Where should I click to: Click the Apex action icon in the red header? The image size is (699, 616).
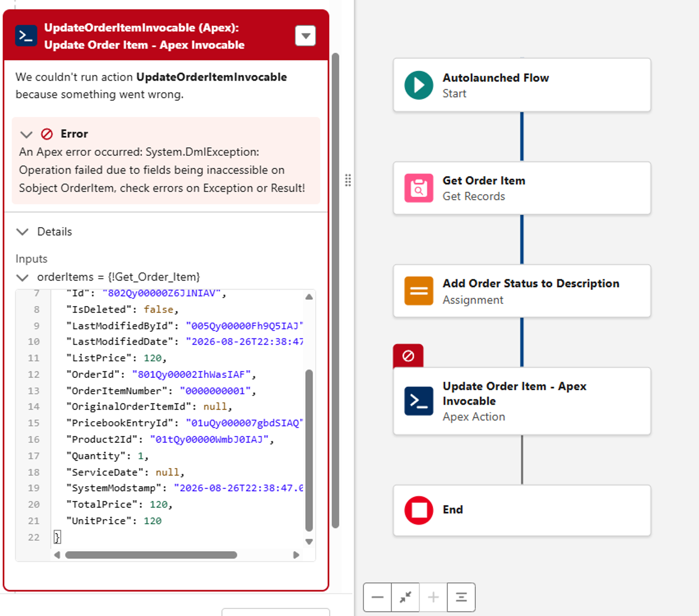point(26,35)
